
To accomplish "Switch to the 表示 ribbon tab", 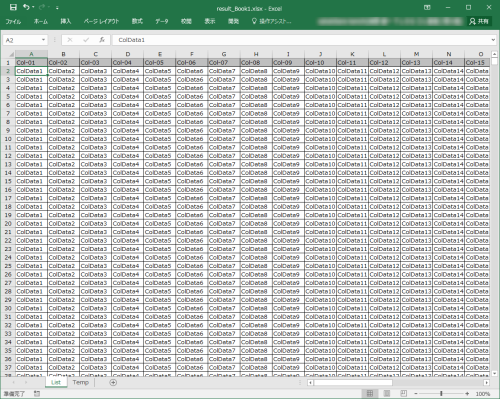I will (x=210, y=21).
